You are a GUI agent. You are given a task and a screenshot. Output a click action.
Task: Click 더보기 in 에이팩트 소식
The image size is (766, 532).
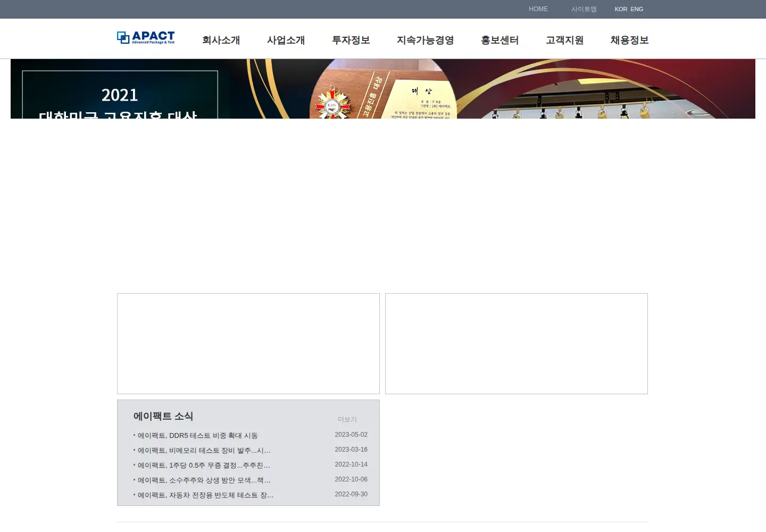tap(347, 419)
